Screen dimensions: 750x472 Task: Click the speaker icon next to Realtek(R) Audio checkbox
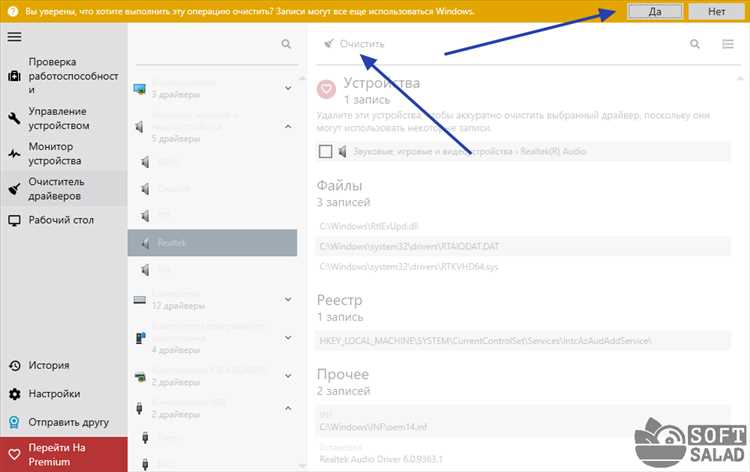[342, 152]
